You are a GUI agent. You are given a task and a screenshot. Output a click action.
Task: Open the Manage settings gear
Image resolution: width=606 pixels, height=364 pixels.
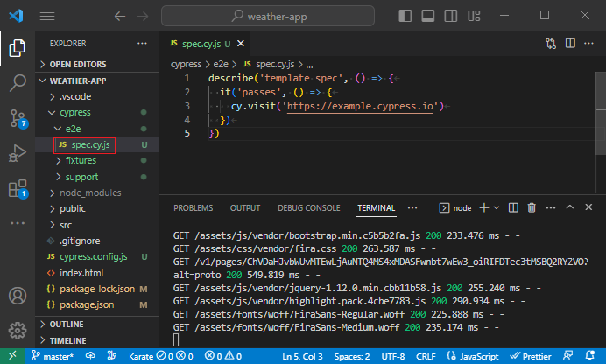coord(18,331)
